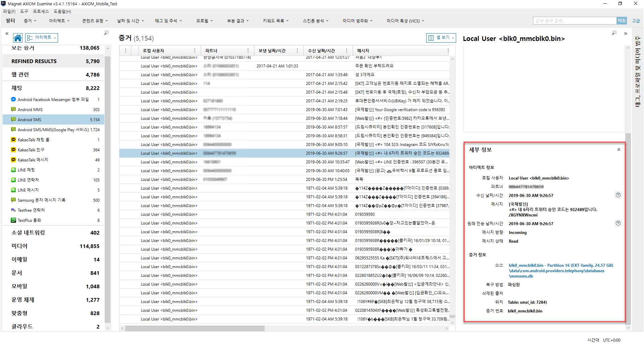Screen dimensions: 644x349
Task: Click the Android Facebook Messenger attachments icon
Action: [x=13, y=99]
